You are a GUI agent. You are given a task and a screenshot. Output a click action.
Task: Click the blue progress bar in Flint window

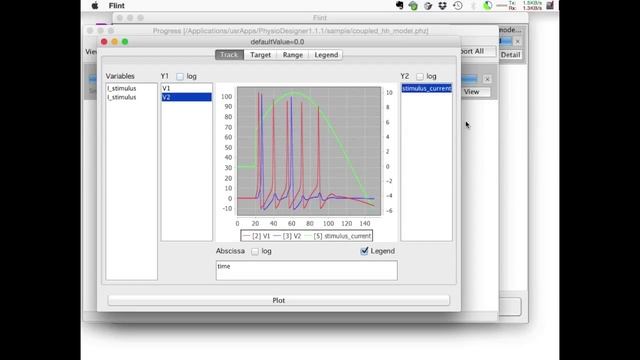505,41
